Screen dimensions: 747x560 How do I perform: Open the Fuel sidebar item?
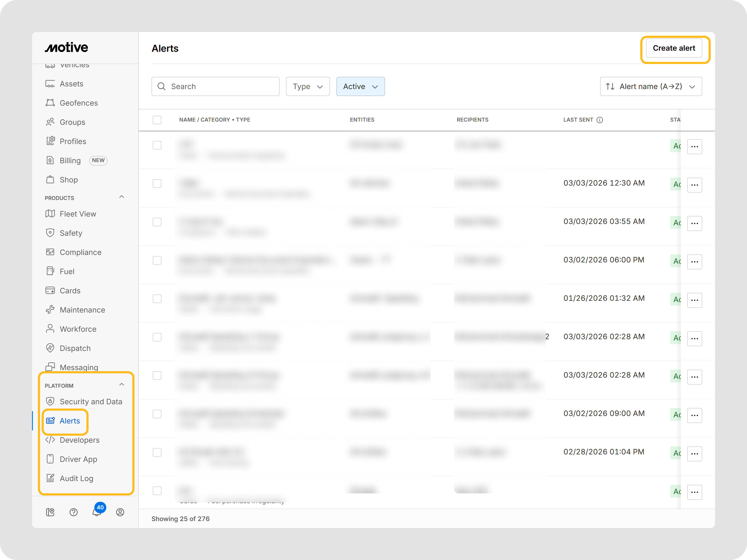[67, 271]
